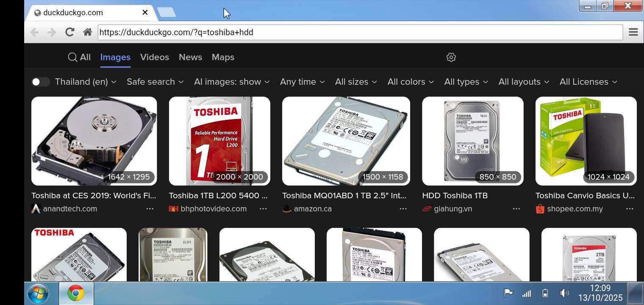Visit the amazon.ca source link
Viewport: 644px width, 305px height.
[313, 209]
